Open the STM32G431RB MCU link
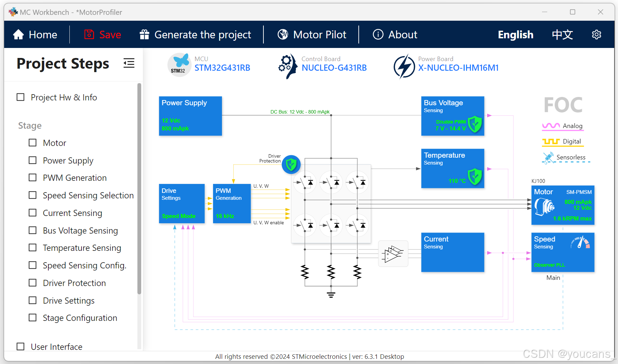Image resolution: width=618 pixels, height=364 pixels. pyautogui.click(x=222, y=68)
